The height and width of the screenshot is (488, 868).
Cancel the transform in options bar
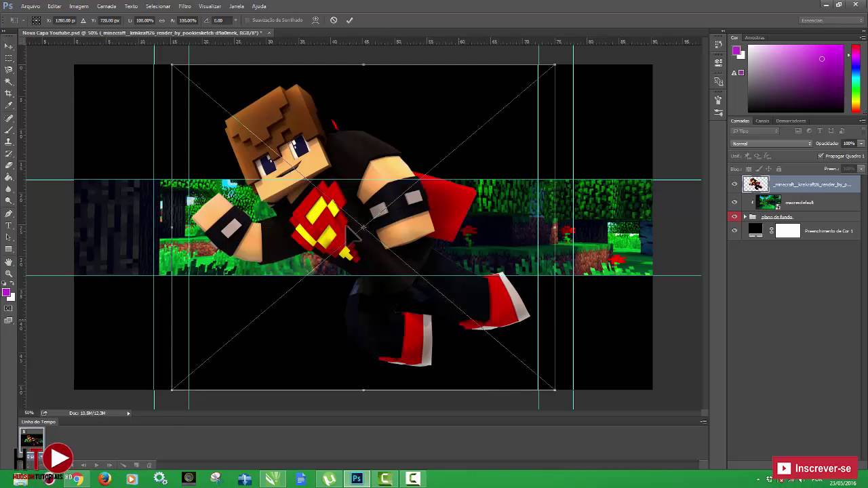[334, 20]
